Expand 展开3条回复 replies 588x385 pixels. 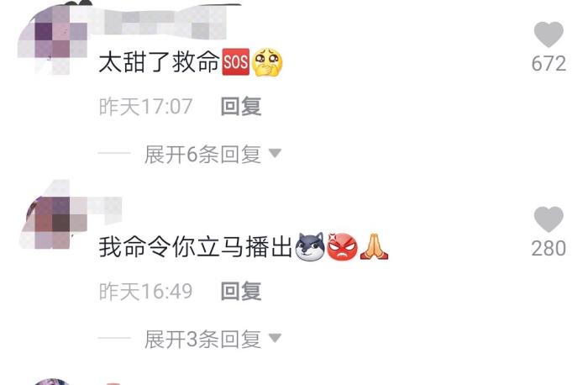click(x=202, y=340)
